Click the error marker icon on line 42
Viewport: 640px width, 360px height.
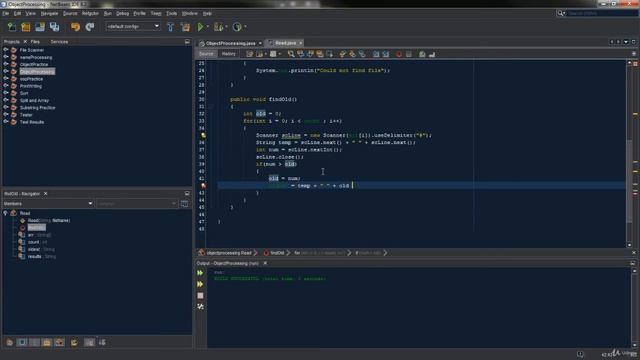coord(203,186)
